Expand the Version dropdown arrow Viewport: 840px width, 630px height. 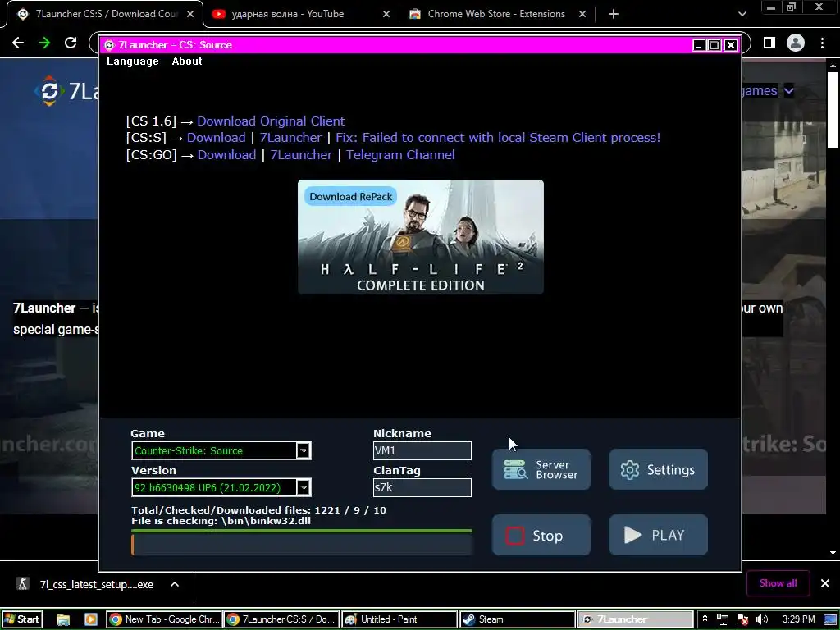tap(304, 487)
